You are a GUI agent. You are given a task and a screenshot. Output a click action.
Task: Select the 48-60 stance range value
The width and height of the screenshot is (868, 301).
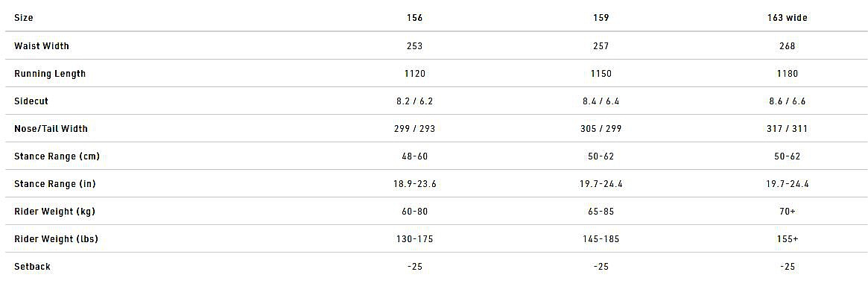[415, 156]
